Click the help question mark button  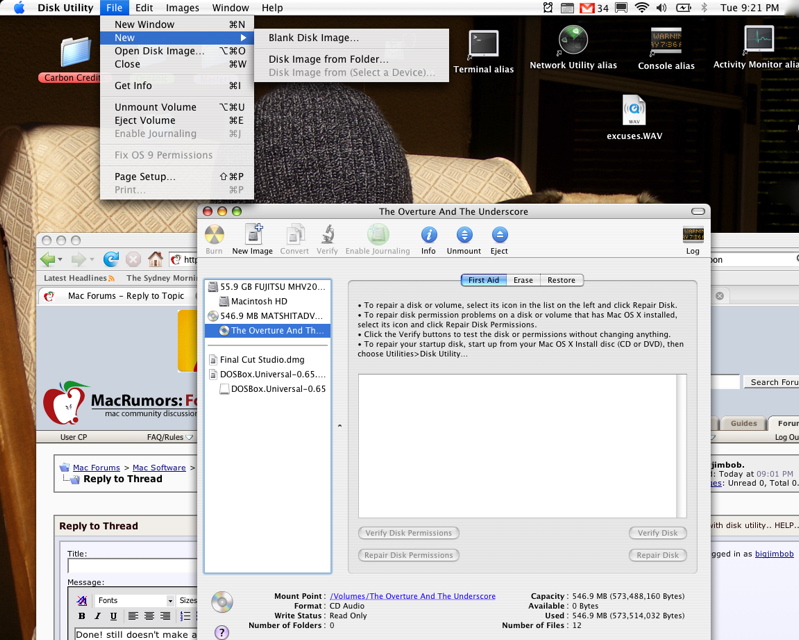tap(222, 632)
